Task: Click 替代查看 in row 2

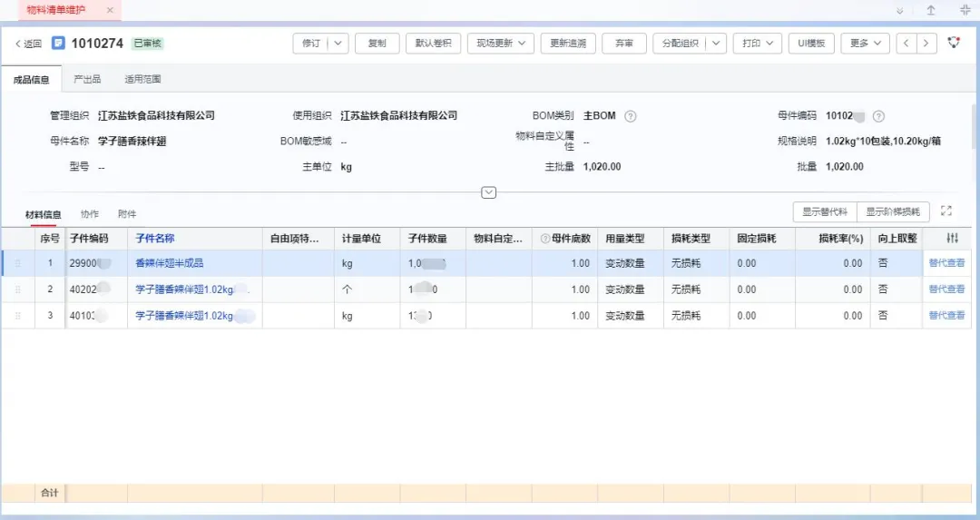Action: (x=946, y=289)
